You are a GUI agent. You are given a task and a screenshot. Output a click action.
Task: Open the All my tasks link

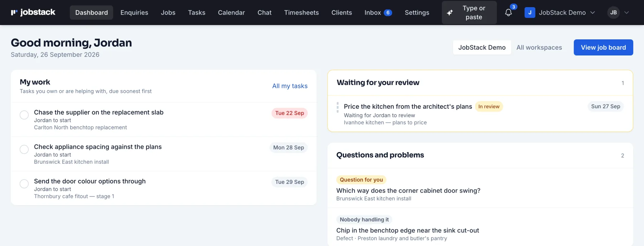click(290, 86)
